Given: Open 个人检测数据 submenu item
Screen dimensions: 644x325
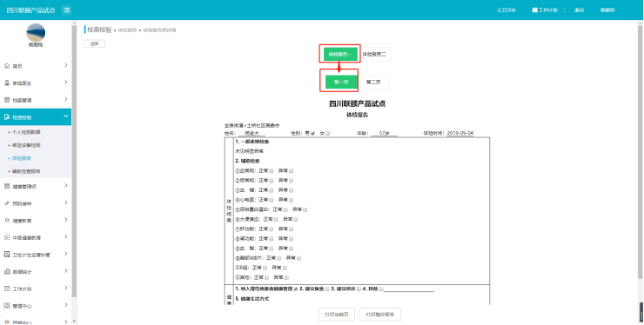Looking at the screenshot, I should (26, 132).
